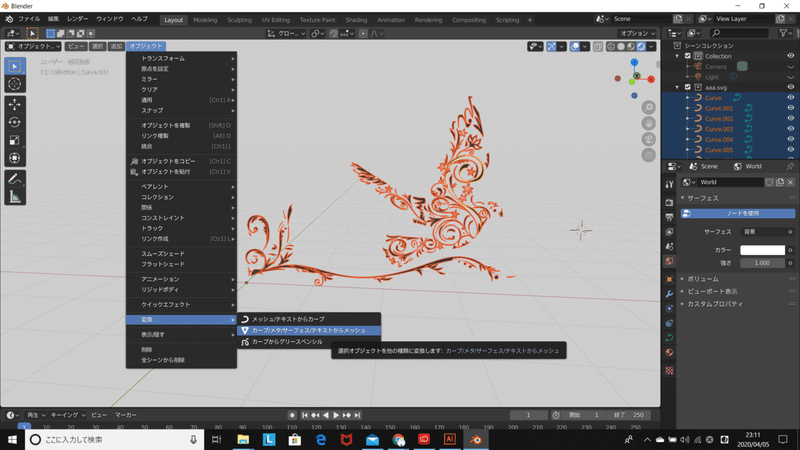Open Windows Start menu
This screenshot has height=450, width=800.
(x=12, y=439)
